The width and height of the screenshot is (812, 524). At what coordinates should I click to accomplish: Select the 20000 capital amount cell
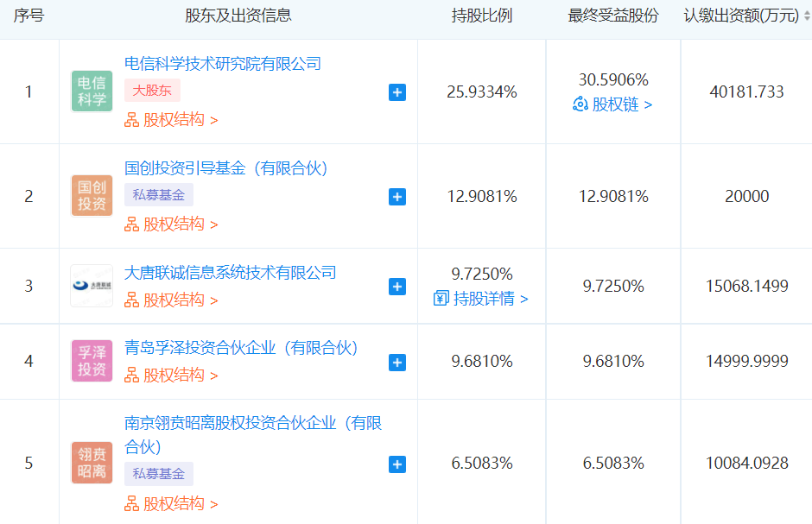click(x=746, y=197)
